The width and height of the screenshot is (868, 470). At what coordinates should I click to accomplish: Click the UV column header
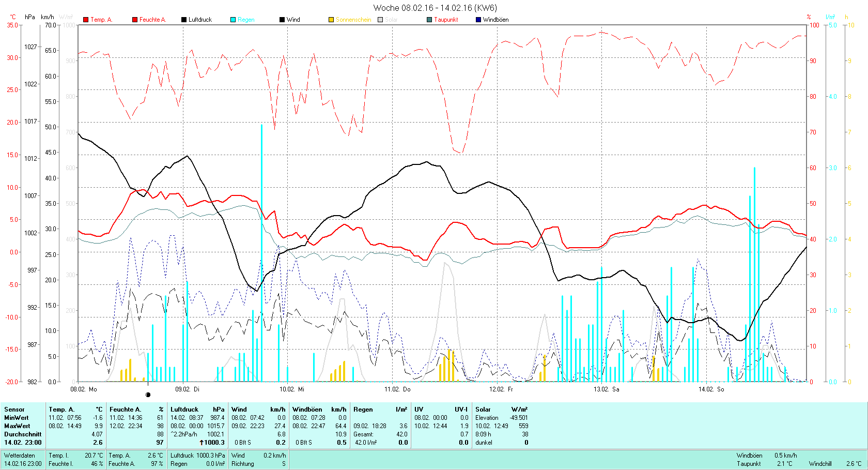(x=419, y=410)
